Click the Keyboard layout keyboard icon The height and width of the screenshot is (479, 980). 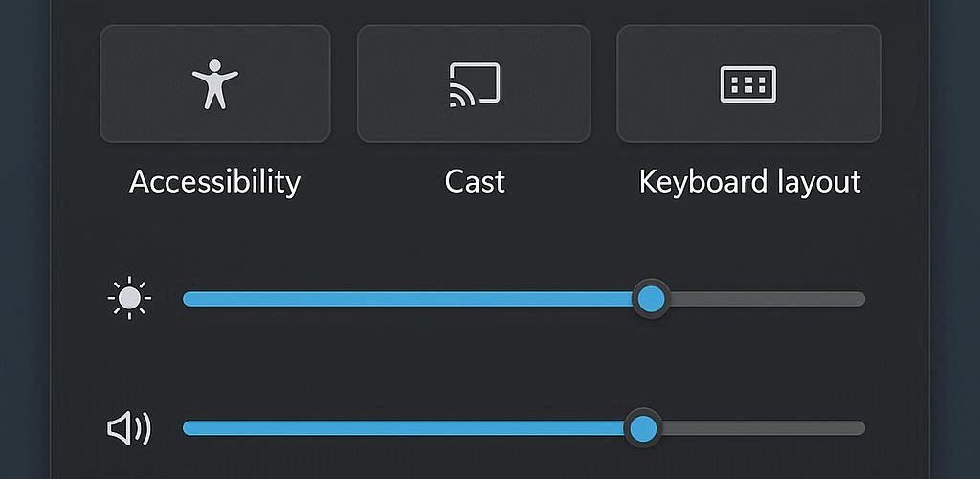pos(748,83)
